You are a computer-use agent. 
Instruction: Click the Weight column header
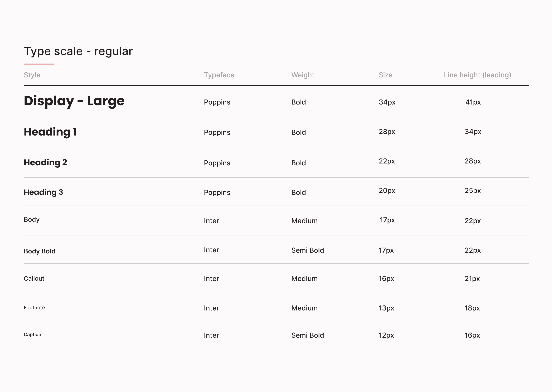(x=303, y=75)
